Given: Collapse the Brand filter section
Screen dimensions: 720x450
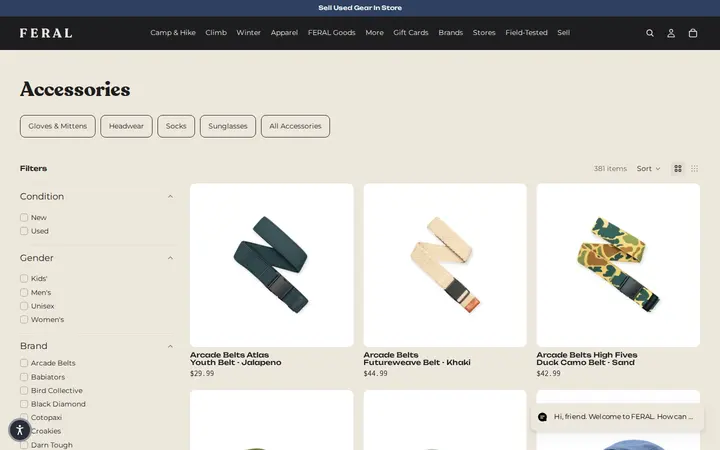Looking at the screenshot, I should pos(170,346).
